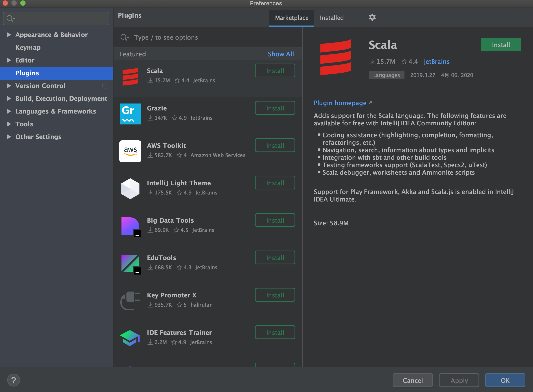The image size is (533, 392).
Task: Click the preferences search magnifier icon
Action: (11, 18)
